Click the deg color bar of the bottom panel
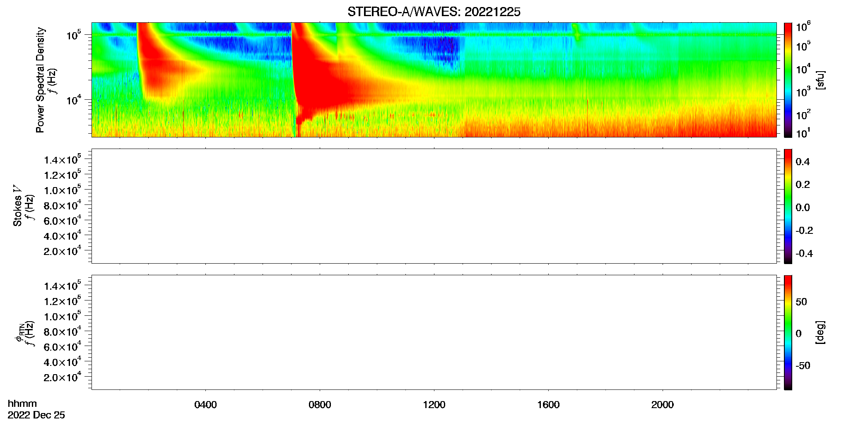868x447 pixels. [788, 332]
